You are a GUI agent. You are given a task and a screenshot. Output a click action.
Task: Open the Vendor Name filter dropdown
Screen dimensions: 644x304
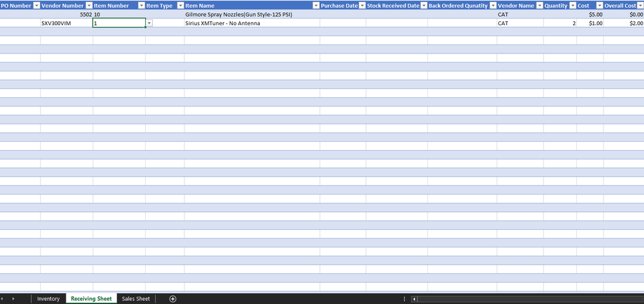pyautogui.click(x=540, y=5)
